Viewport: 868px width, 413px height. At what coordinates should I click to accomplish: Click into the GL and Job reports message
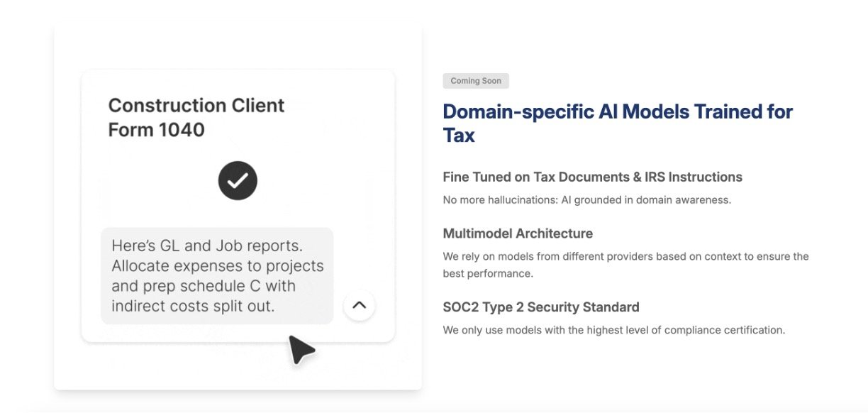click(207, 246)
